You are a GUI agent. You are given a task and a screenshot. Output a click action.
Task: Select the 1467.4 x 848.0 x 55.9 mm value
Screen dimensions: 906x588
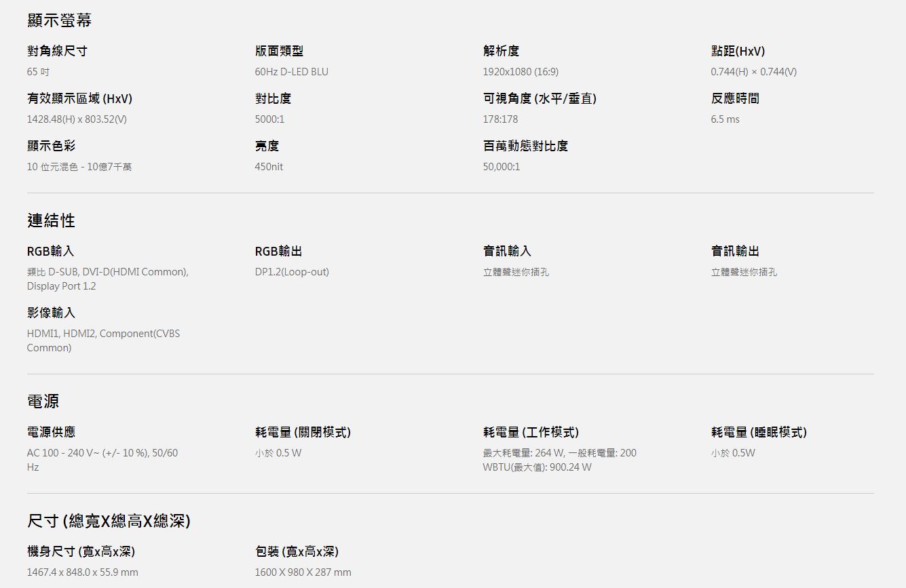pos(82,572)
